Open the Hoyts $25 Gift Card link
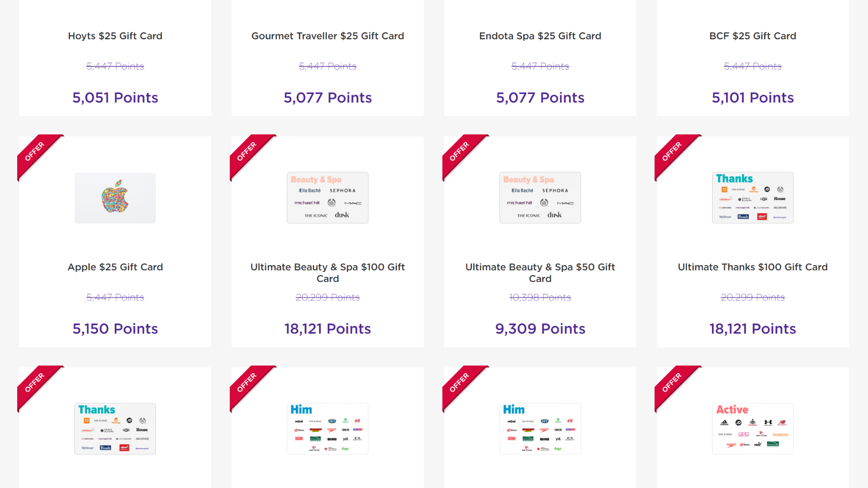Screen dimensions: 868x488 pos(115,36)
